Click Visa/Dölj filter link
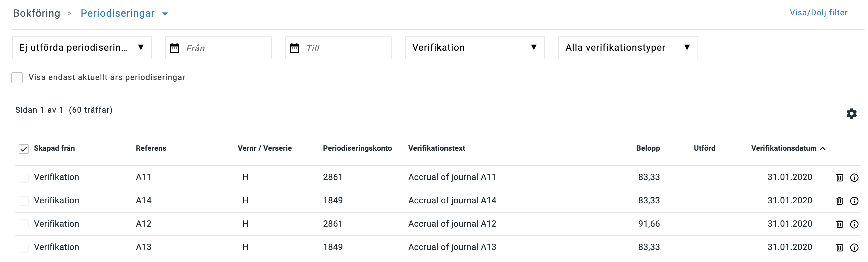This screenshot has height=262, width=868. (x=818, y=13)
